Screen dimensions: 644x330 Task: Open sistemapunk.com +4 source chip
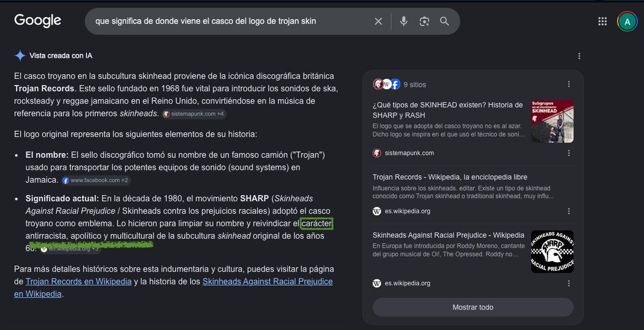pyautogui.click(x=194, y=114)
